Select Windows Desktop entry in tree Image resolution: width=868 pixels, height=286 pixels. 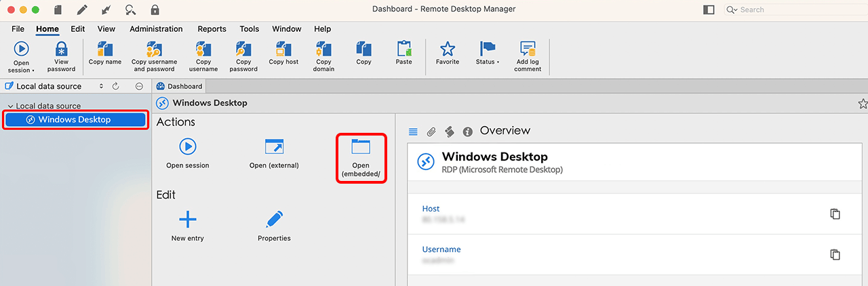[75, 120]
